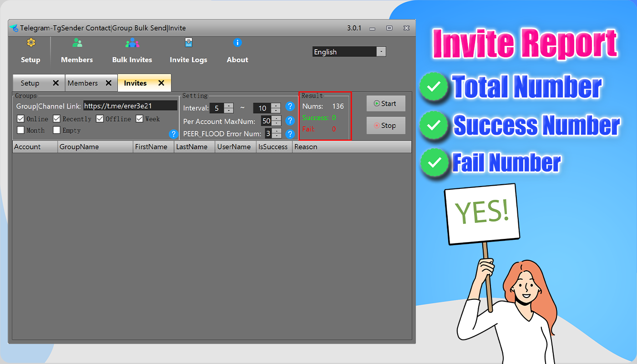This screenshot has width=637, height=364.
Task: Sort by the IsSuccess column header
Action: coord(273,147)
